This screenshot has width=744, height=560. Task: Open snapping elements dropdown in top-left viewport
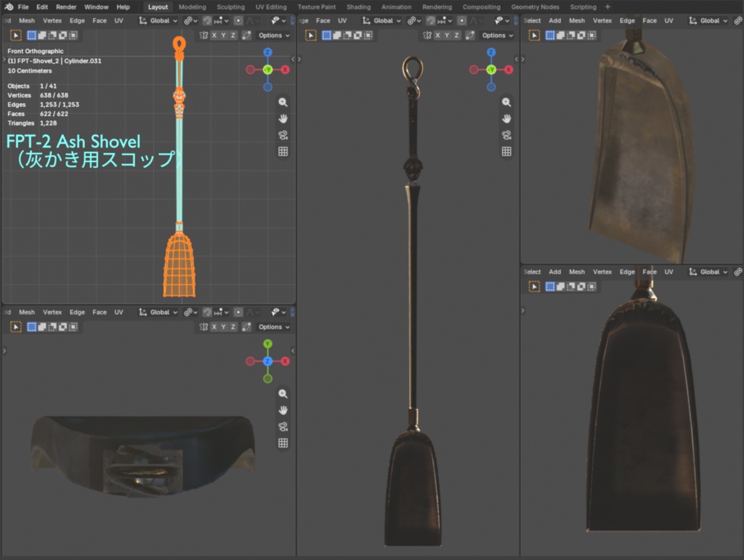[221, 21]
